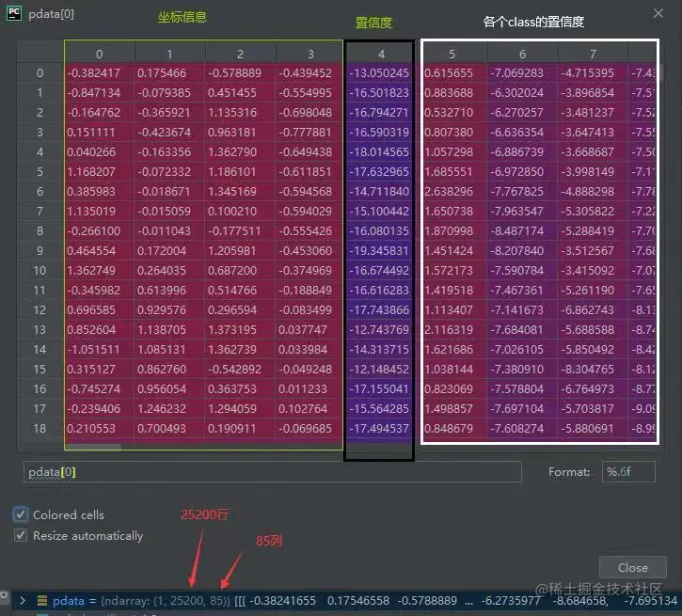Click cell with value -8.304765
This screenshot has height=616, width=682.
(x=593, y=369)
